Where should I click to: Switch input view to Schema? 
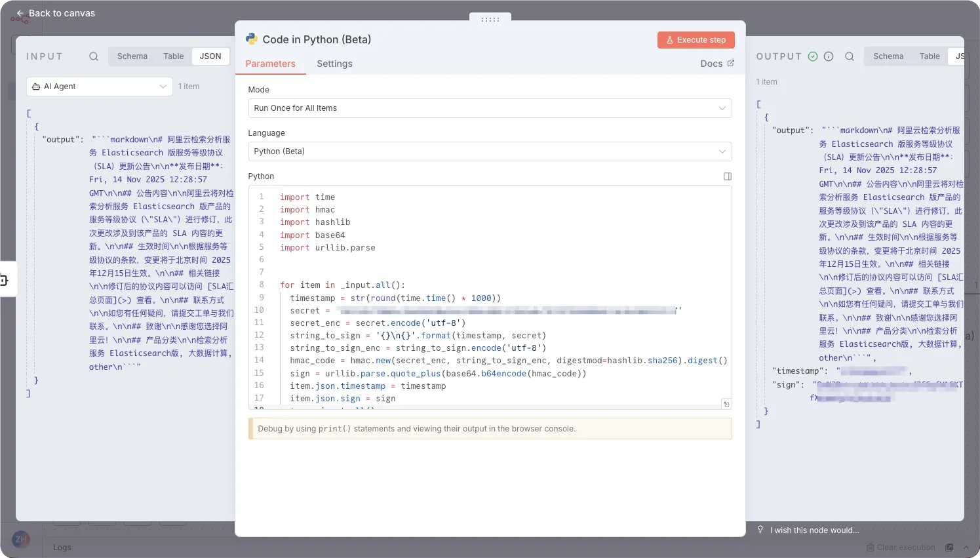[132, 56]
